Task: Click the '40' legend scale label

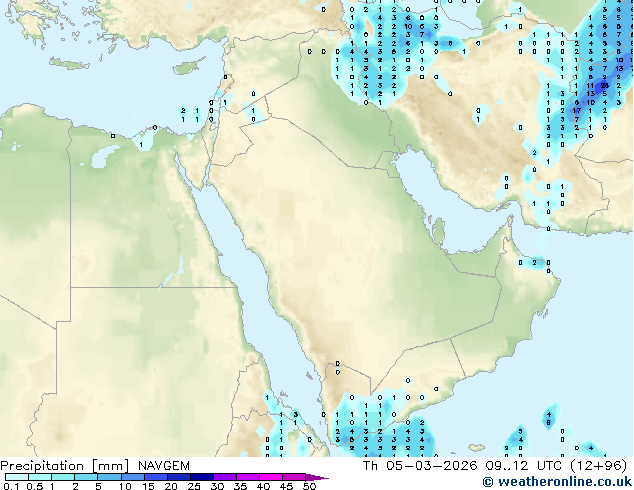Action: 263,486
